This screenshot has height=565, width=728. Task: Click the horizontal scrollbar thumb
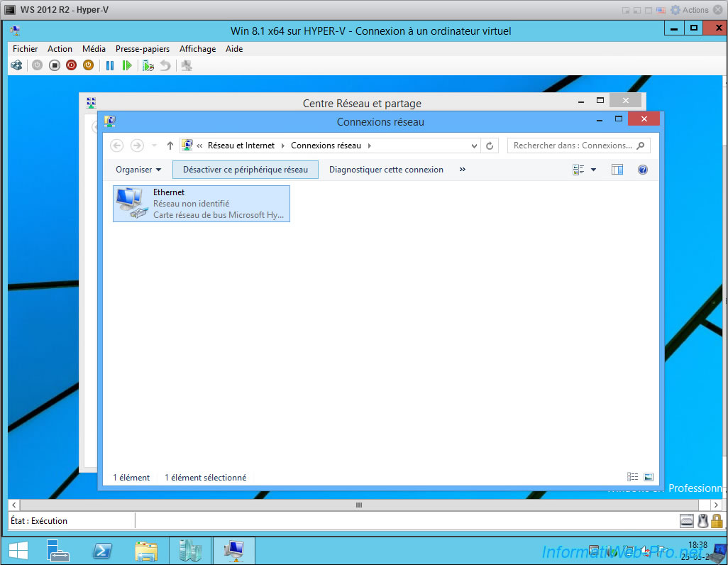(358, 505)
